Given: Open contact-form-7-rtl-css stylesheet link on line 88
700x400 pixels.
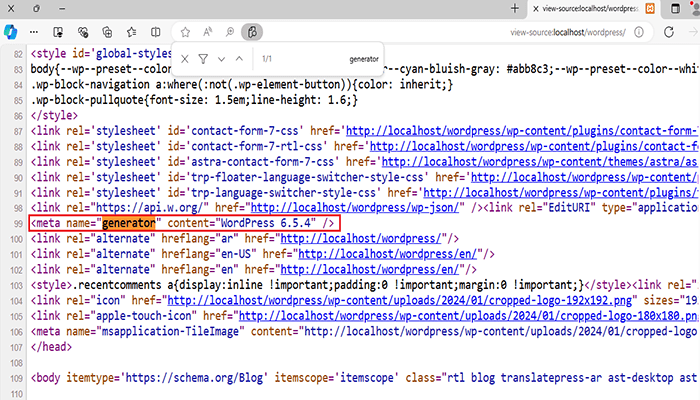Looking at the screenshot, I should pyautogui.click(x=534, y=146).
